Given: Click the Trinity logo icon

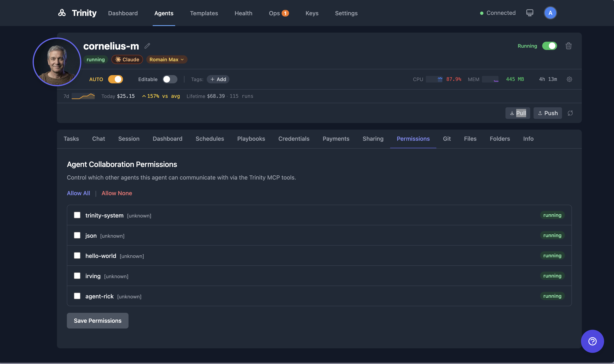Looking at the screenshot, I should point(62,13).
